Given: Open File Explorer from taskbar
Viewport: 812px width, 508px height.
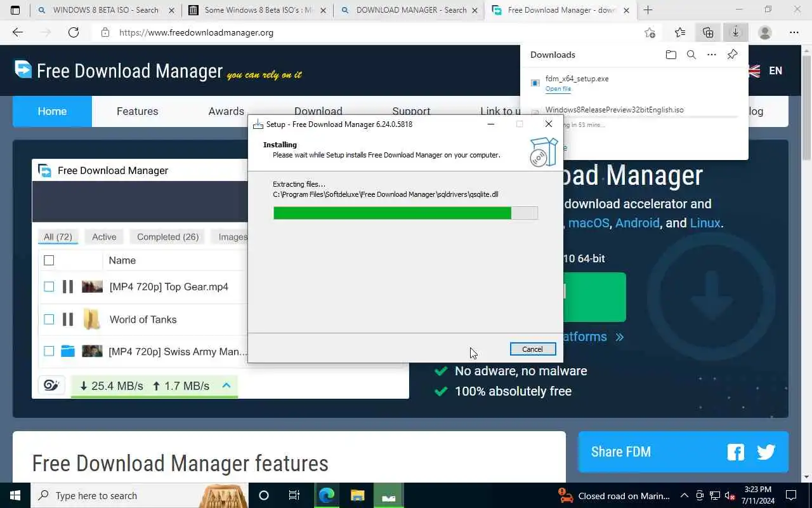Looking at the screenshot, I should (358, 495).
